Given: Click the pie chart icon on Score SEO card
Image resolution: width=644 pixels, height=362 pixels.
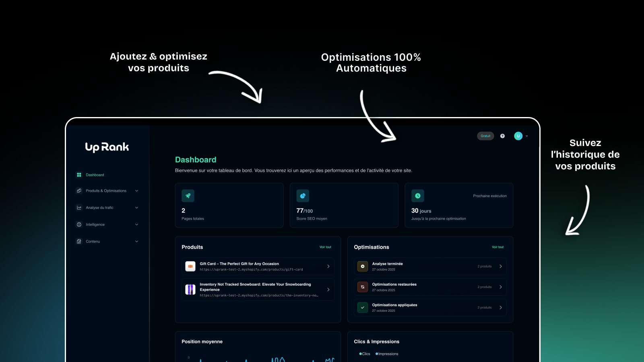Looking at the screenshot, I should [303, 196].
